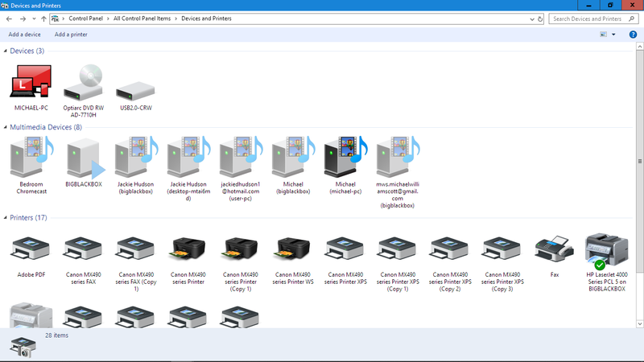This screenshot has height=362, width=644.
Task: Go to All Control Panel Items breadcrumb
Action: 142,19
